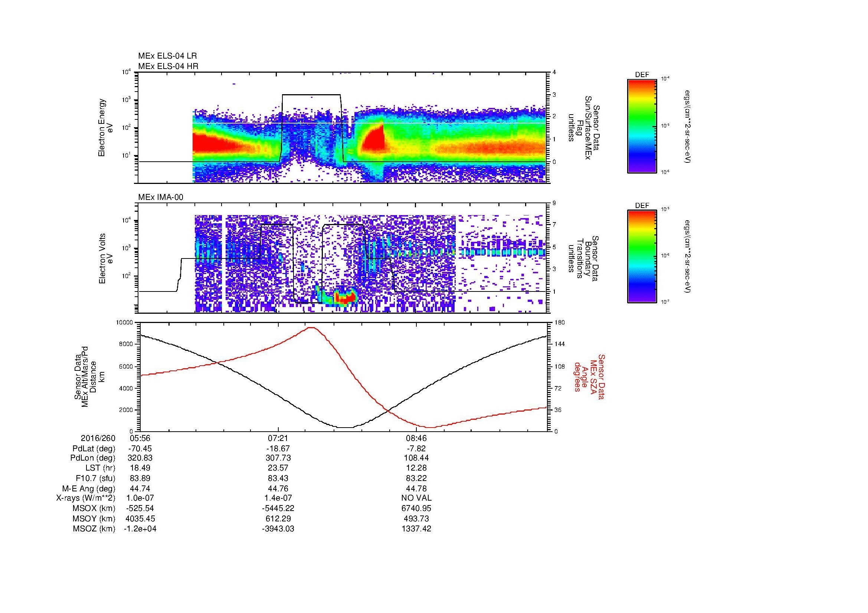Click the PdLat value -18.67
Image resolution: width=868 pixels, height=613 pixels.
click(278, 448)
